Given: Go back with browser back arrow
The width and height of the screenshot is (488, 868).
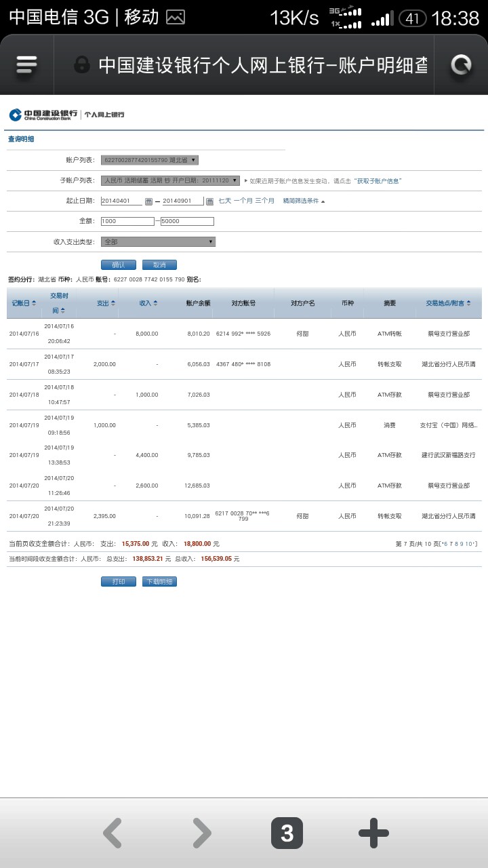Looking at the screenshot, I should tap(113, 833).
